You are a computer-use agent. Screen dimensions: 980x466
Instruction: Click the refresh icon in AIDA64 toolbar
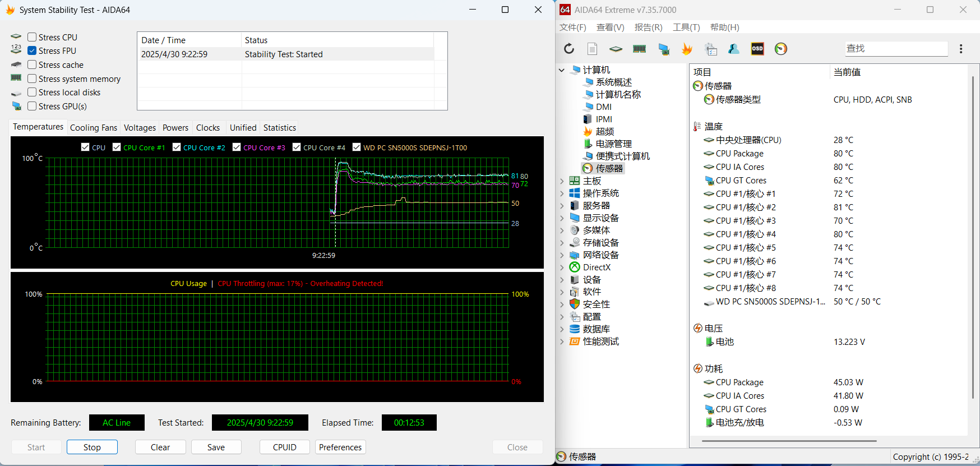click(569, 49)
